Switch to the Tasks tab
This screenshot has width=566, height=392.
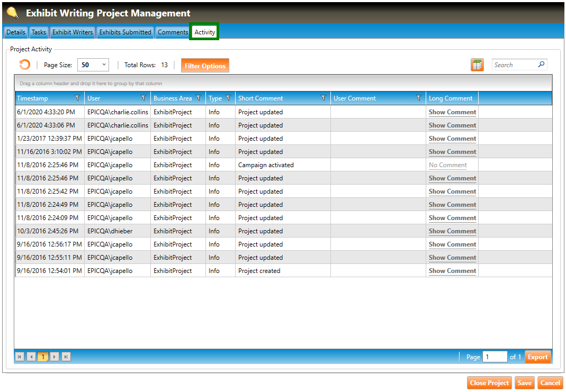click(x=39, y=32)
